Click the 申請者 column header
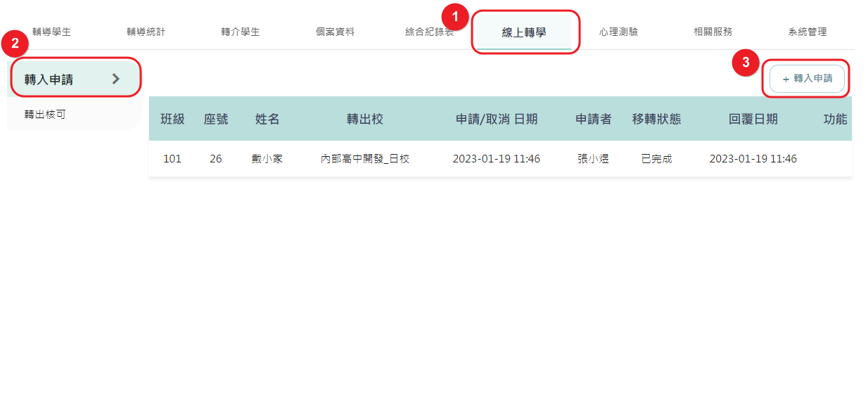 [x=594, y=120]
